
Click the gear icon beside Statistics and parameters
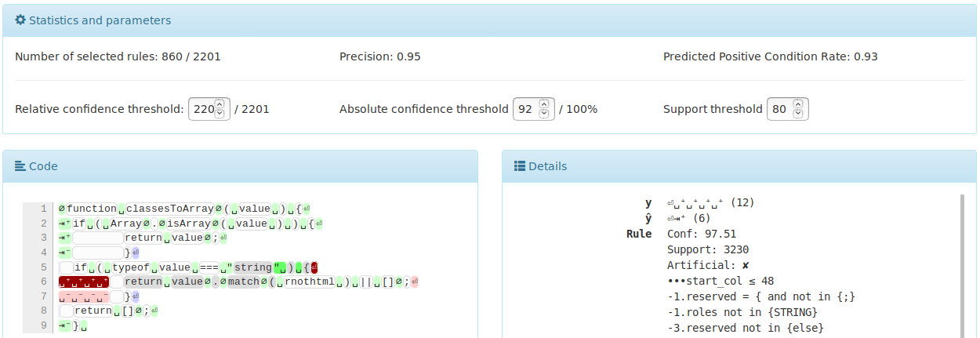(20, 20)
